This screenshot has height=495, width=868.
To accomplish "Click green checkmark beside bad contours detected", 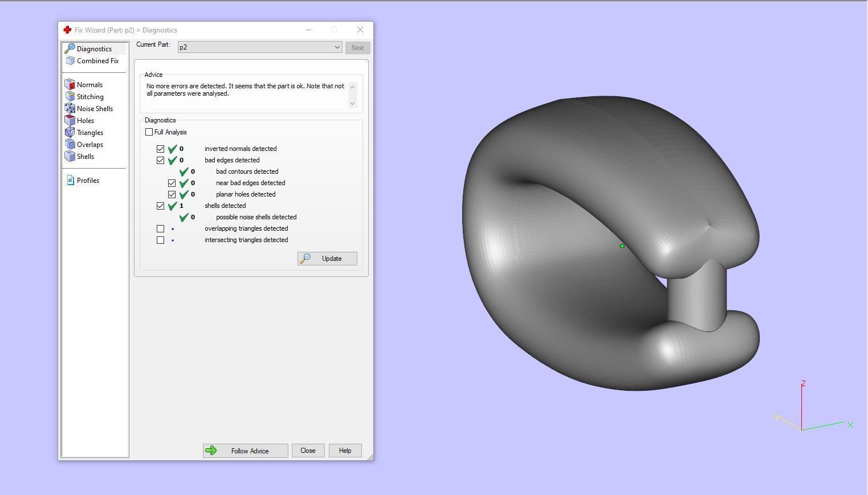I will (184, 171).
